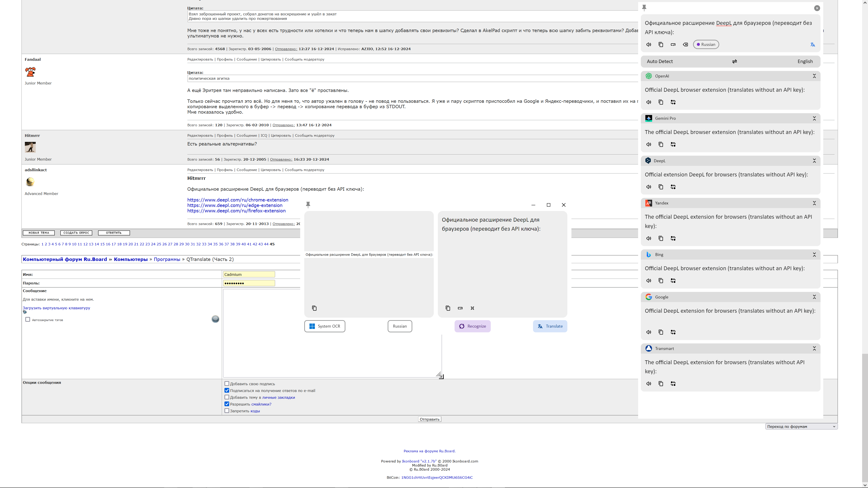Screen dimensions: 868x488
Task: Copy the Gemini Pro translation
Action: pyautogui.click(x=661, y=145)
